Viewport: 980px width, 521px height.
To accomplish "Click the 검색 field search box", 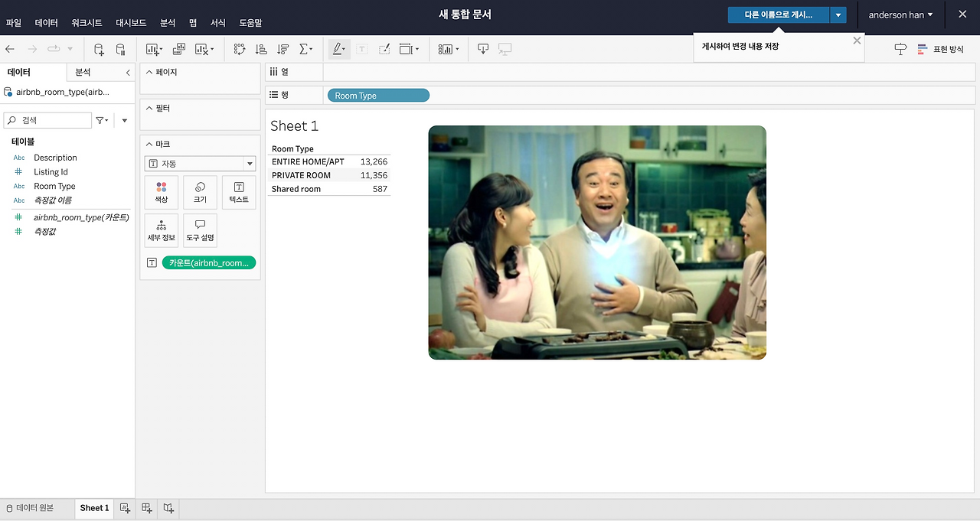I will point(47,120).
